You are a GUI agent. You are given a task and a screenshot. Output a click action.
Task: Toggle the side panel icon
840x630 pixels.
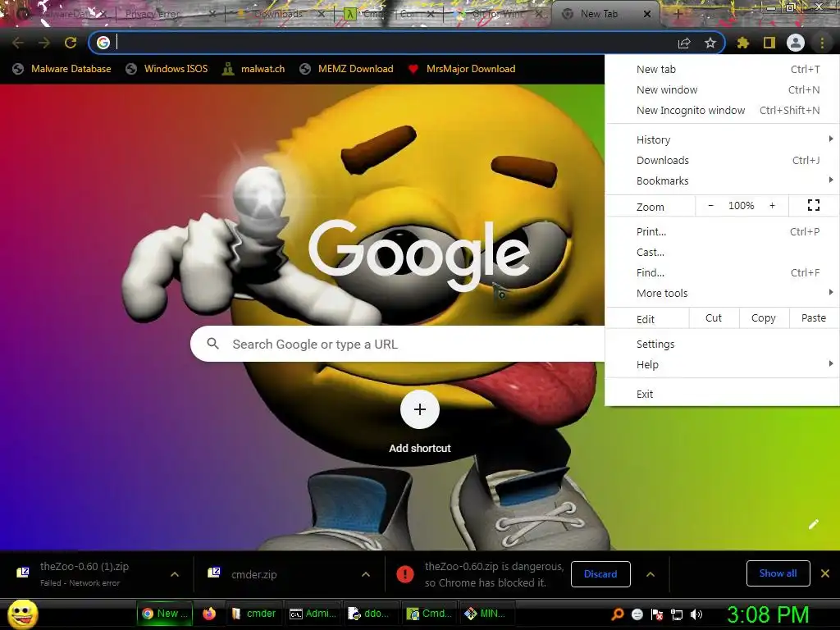(x=769, y=43)
